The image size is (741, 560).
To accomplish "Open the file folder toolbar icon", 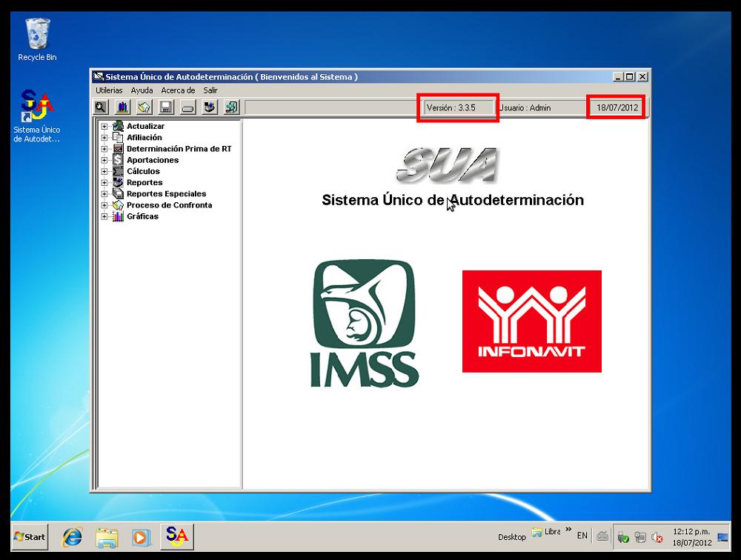I will (142, 107).
